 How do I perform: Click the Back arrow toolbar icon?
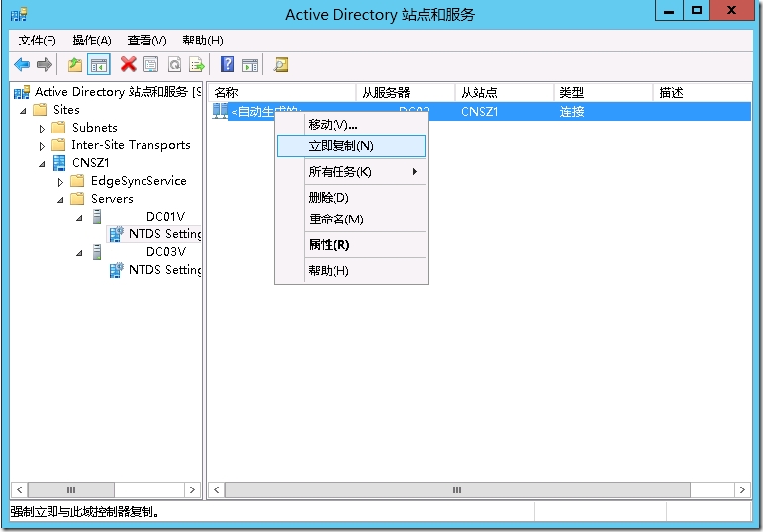coord(22,64)
